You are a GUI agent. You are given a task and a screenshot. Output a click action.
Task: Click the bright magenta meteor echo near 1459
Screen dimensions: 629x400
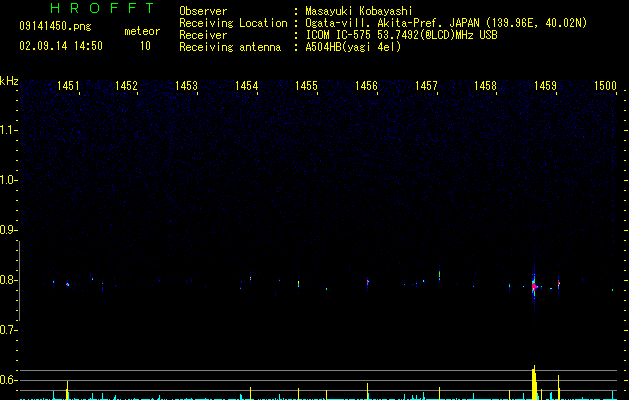[x=534, y=286]
